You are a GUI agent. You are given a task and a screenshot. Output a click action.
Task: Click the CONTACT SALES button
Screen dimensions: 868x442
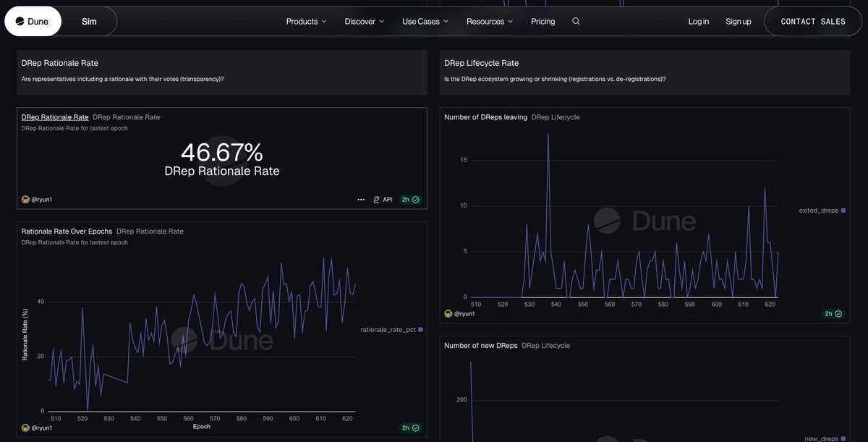813,22
